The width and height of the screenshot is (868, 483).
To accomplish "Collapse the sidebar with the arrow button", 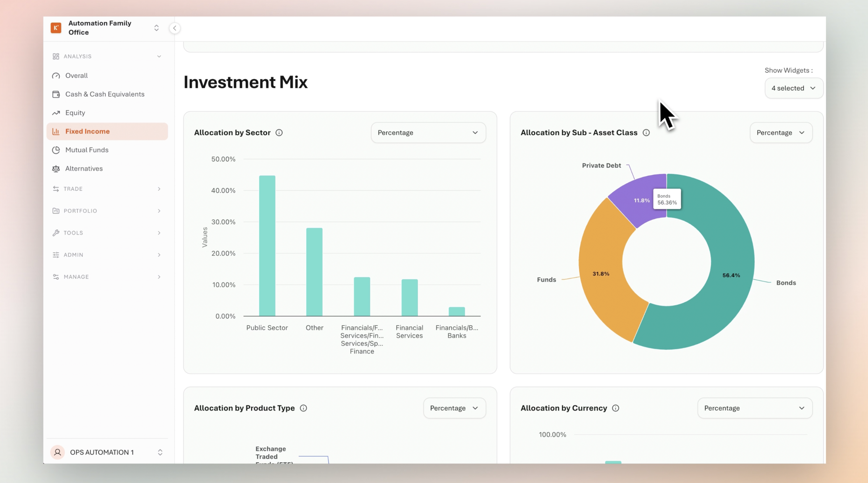I will pyautogui.click(x=174, y=28).
